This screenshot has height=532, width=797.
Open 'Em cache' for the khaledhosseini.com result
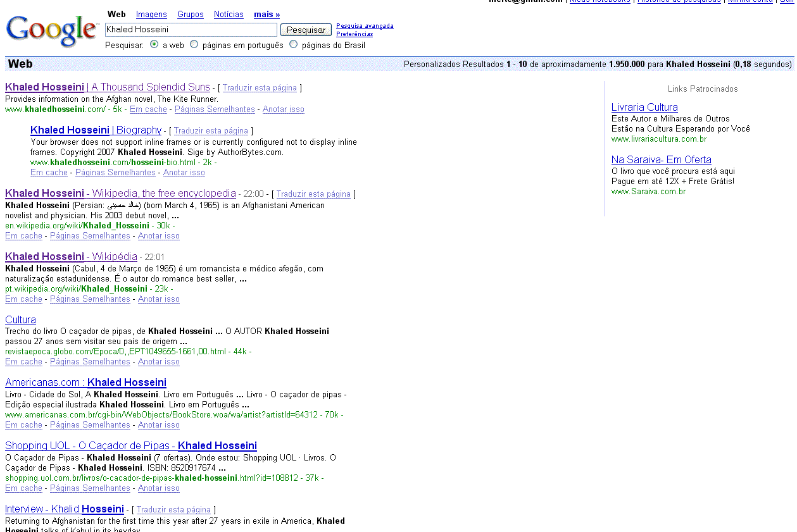tap(148, 109)
